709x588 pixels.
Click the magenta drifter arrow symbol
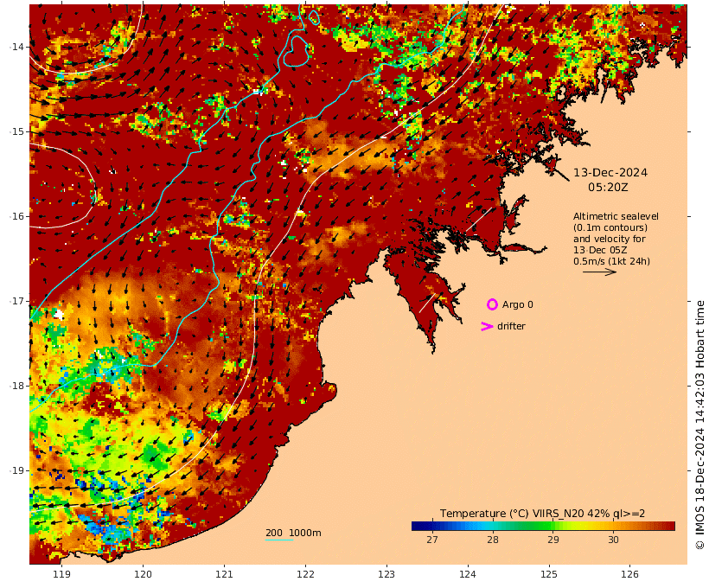click(x=487, y=326)
